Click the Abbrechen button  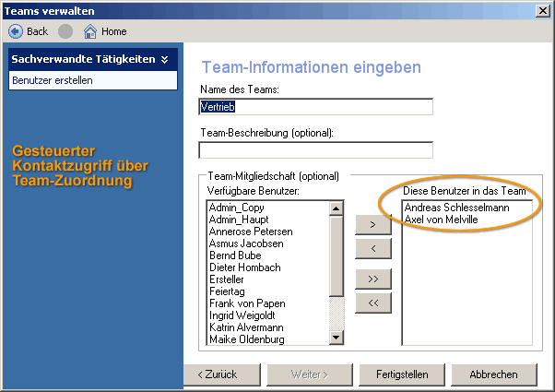(493, 374)
